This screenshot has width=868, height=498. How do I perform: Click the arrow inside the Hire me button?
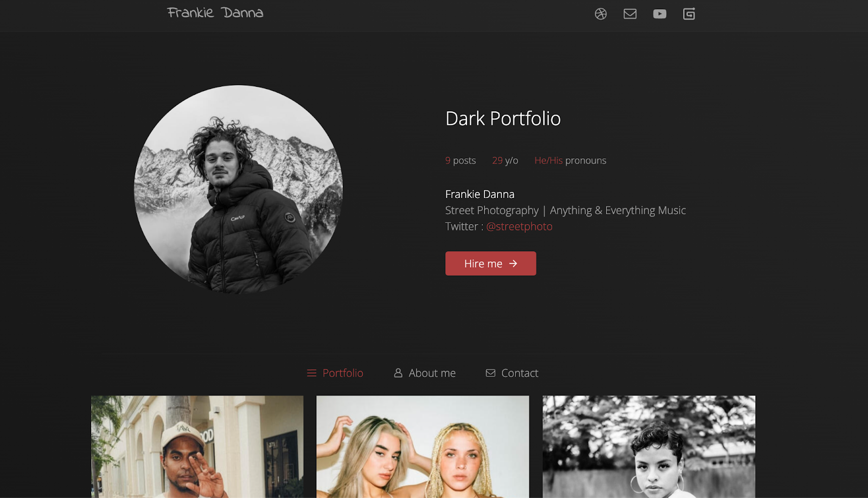click(x=513, y=263)
